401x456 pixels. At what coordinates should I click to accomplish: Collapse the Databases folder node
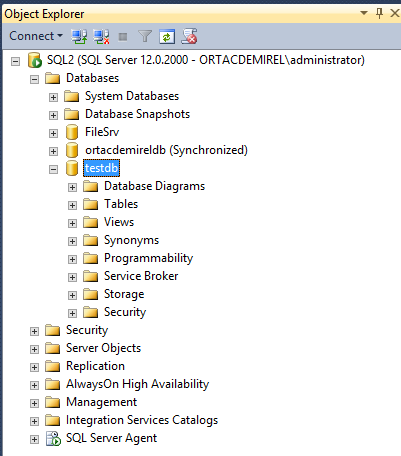click(34, 79)
